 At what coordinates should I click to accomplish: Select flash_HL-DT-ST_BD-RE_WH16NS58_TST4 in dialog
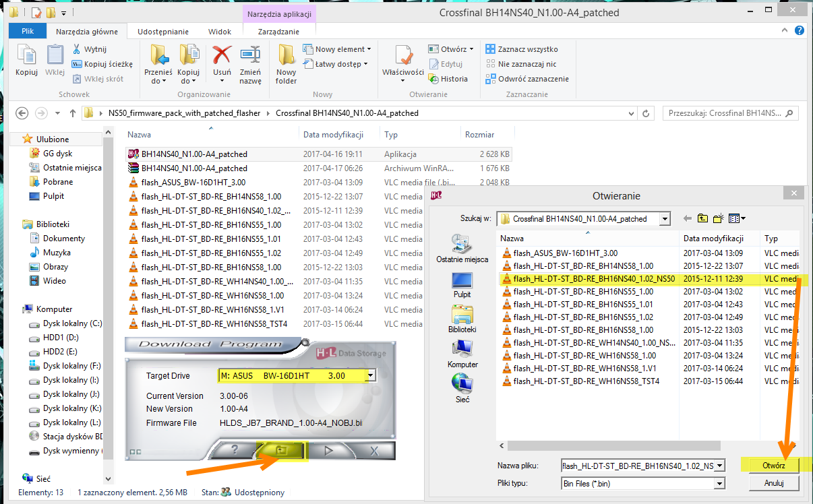coord(580,381)
